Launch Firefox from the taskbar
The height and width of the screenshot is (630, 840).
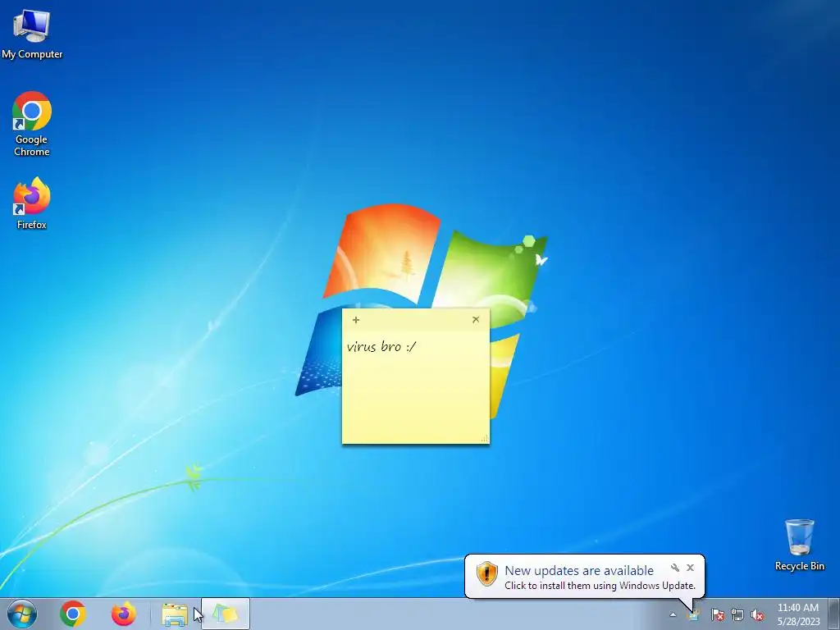(x=124, y=614)
